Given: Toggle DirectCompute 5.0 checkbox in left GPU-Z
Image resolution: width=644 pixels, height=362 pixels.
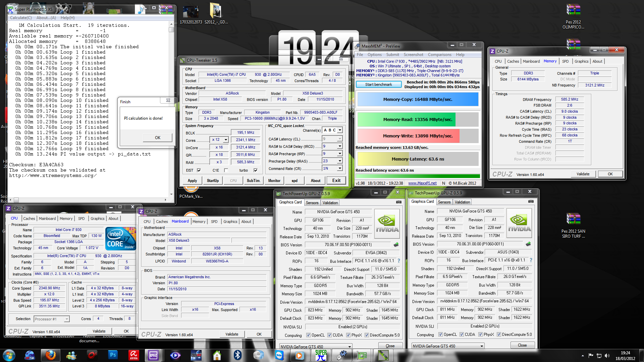Looking at the screenshot, I should click(x=367, y=335).
